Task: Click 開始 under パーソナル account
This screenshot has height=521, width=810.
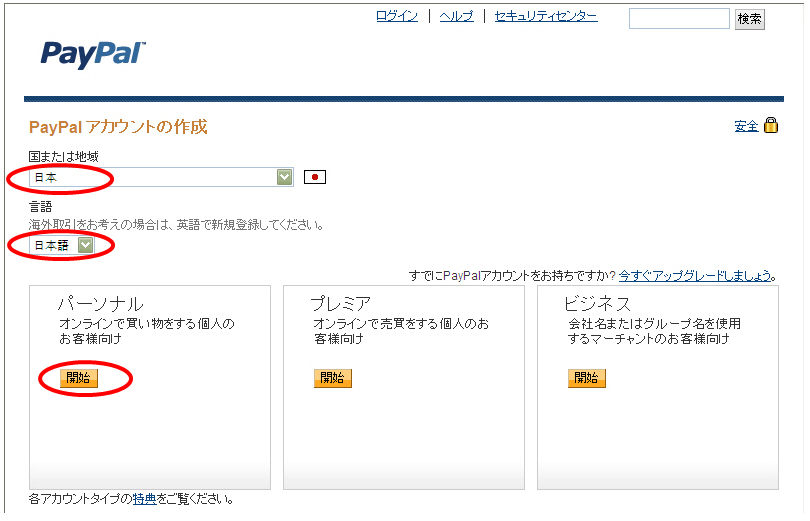Action: pyautogui.click(x=79, y=378)
